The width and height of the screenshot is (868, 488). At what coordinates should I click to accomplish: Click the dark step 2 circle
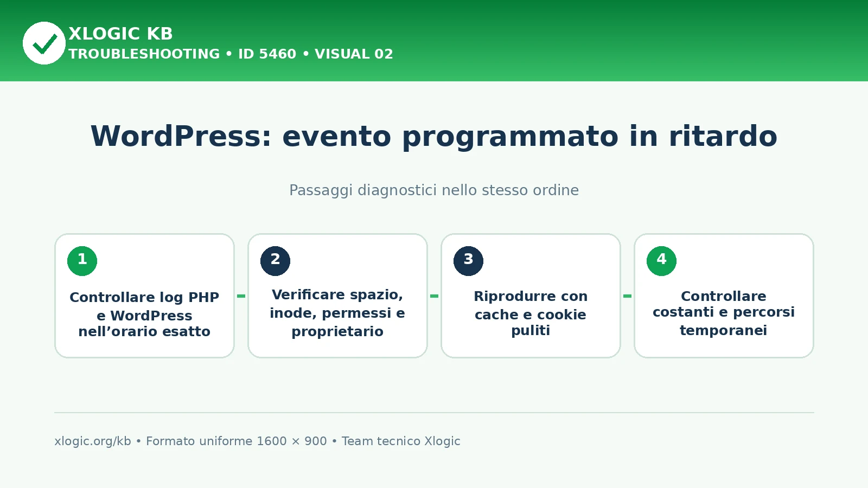(x=275, y=261)
